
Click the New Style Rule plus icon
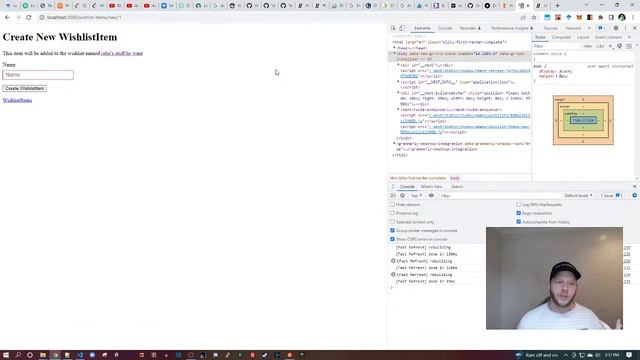(x=611, y=46)
